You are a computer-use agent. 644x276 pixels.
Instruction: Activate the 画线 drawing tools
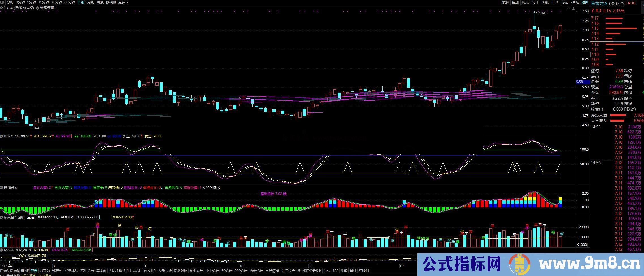pyautogui.click(x=545, y=2)
